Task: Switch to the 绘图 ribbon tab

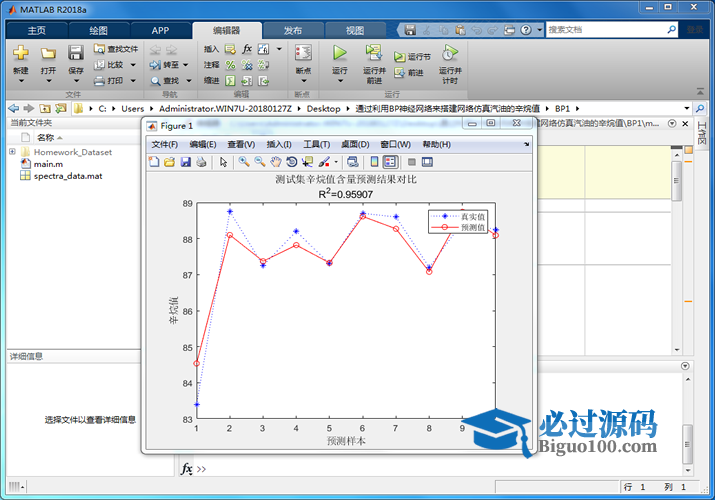Action: pyautogui.click(x=99, y=30)
